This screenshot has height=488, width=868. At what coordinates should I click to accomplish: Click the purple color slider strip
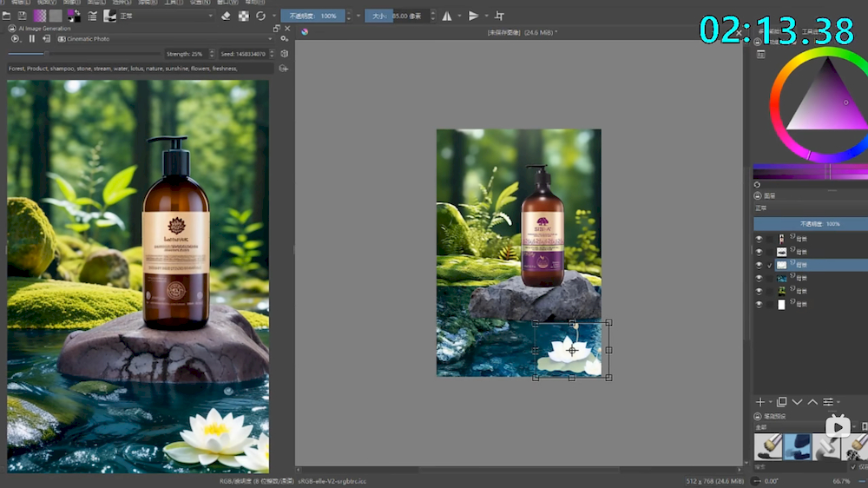point(810,172)
